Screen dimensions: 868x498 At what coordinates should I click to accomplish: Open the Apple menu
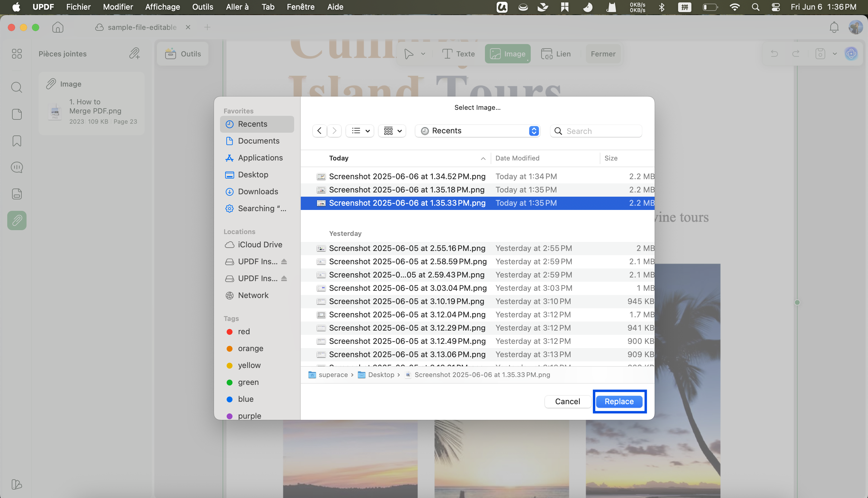(x=16, y=7)
